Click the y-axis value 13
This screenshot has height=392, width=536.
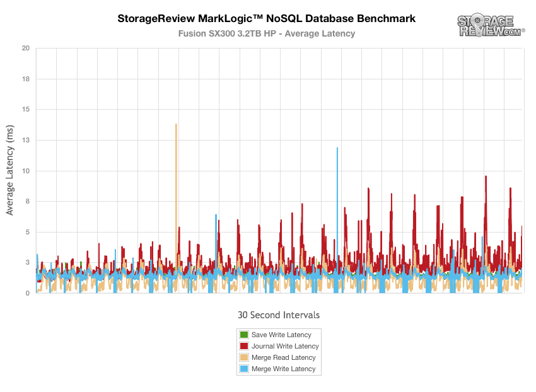pos(26,140)
